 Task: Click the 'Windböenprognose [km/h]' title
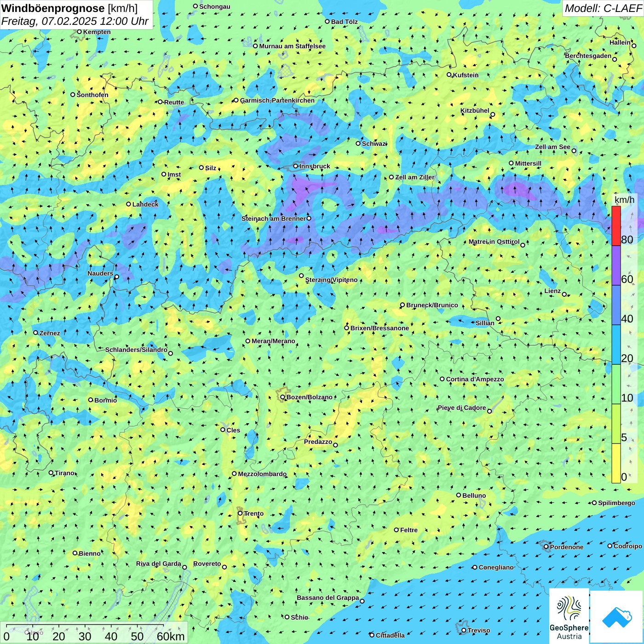(69, 8)
